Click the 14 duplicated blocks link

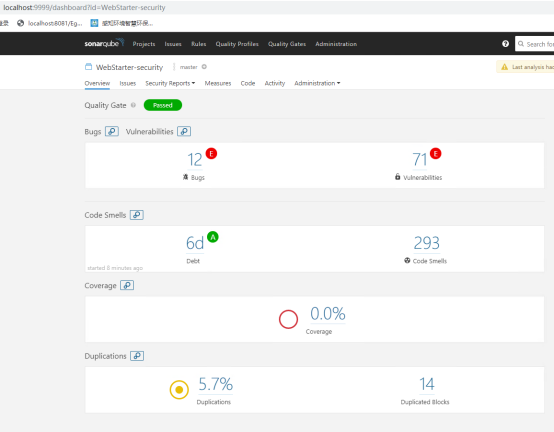click(x=427, y=384)
